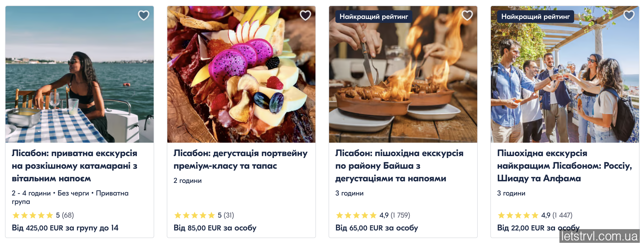This screenshot has width=644, height=247.
Task: Open 'Лісабон: дегустація портвейну преміум-класу' title
Action: [x=240, y=159]
